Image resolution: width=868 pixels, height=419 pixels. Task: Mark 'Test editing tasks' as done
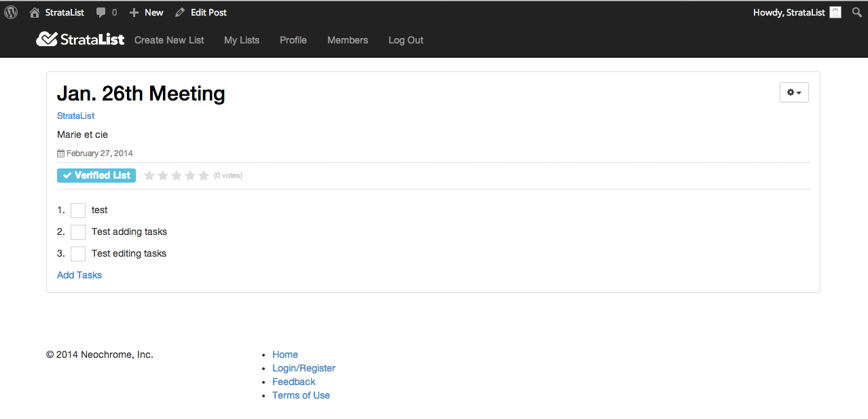[78, 254]
